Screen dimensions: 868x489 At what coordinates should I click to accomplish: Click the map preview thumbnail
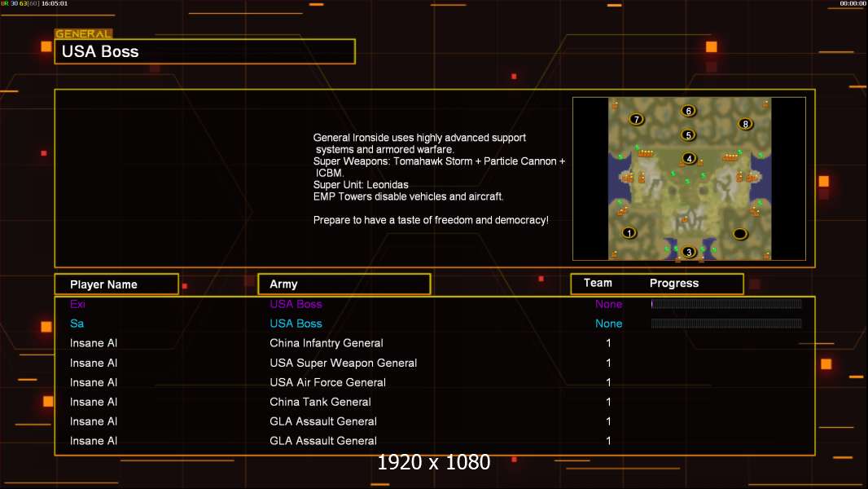[689, 178]
